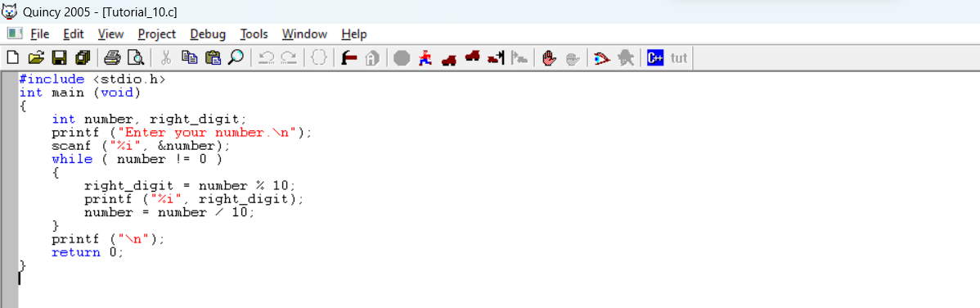Click the "number = number / 10;" line
980x308 pixels.
(x=169, y=212)
